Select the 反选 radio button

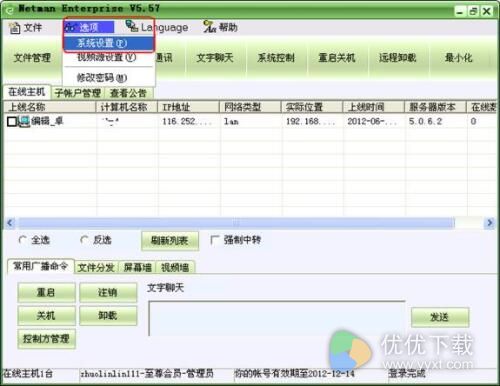[x=84, y=240]
